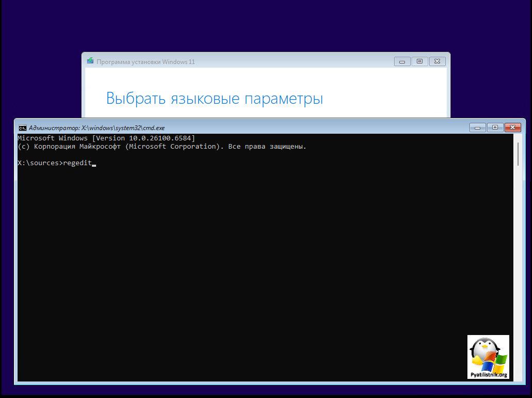Click the Windows 11 setup program icon

(x=90, y=61)
